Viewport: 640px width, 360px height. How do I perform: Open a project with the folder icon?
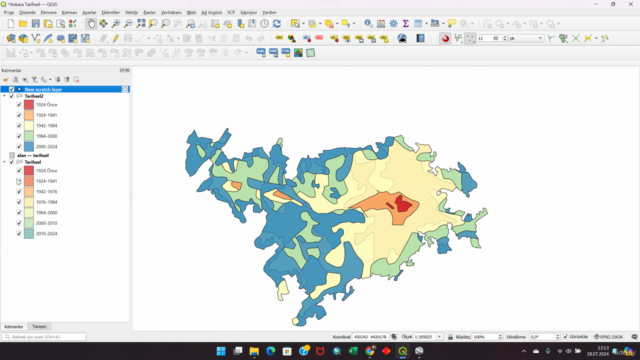23,24
